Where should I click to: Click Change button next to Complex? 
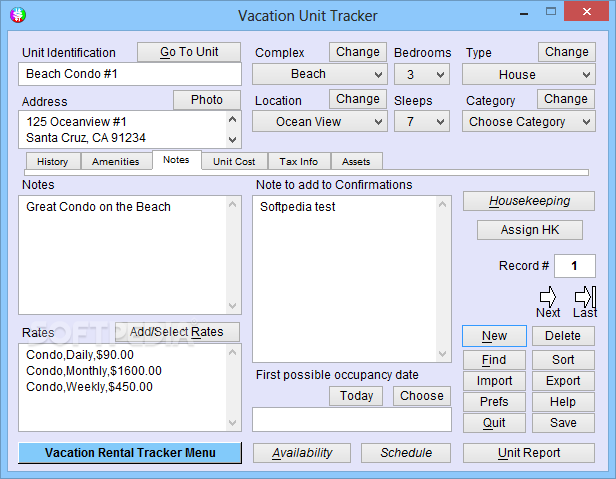pyautogui.click(x=358, y=52)
